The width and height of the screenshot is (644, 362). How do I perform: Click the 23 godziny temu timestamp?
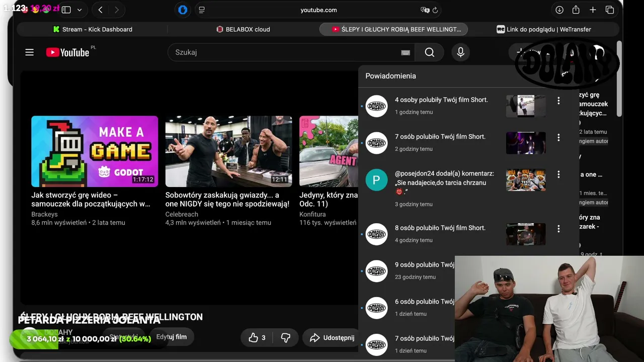click(415, 277)
